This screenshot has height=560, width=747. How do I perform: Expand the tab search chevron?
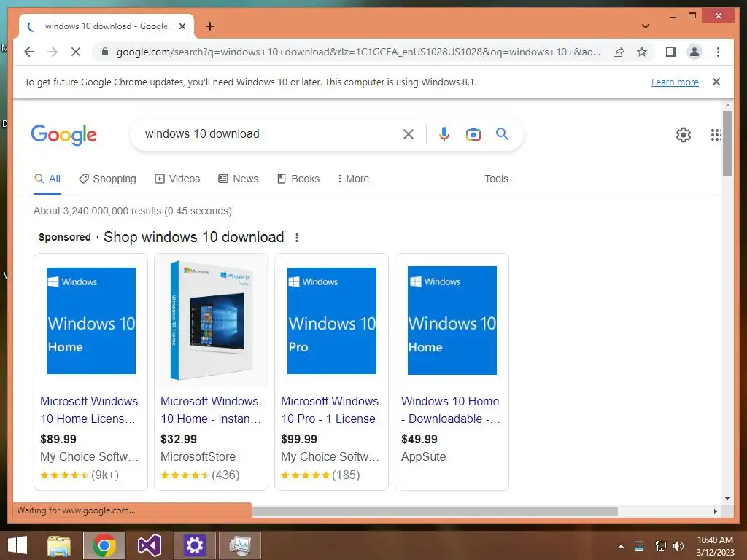(646, 26)
